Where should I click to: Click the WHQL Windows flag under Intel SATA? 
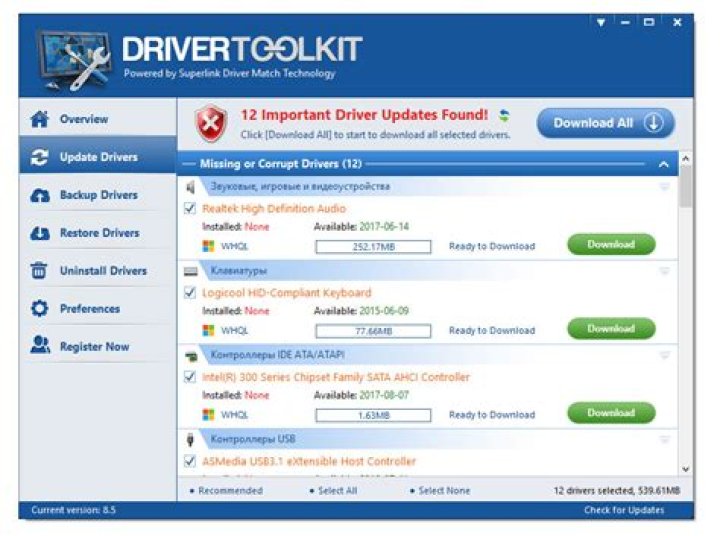[x=208, y=415]
